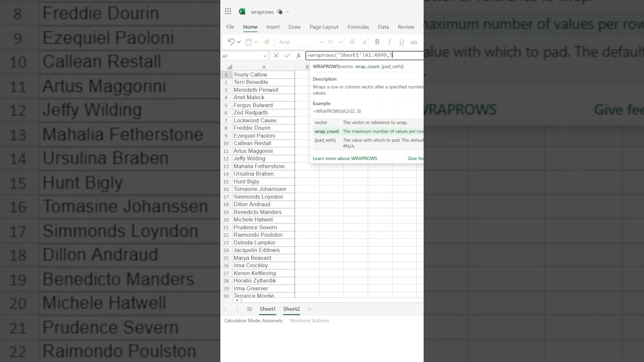Expand the Paste options dropdown arrow
Image resolution: width=644 pixels, height=362 pixels.
click(256, 42)
